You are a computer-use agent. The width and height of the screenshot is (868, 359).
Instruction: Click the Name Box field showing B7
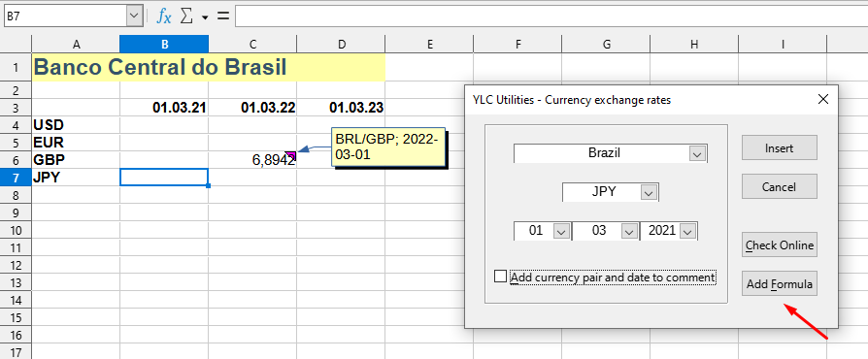pos(65,16)
